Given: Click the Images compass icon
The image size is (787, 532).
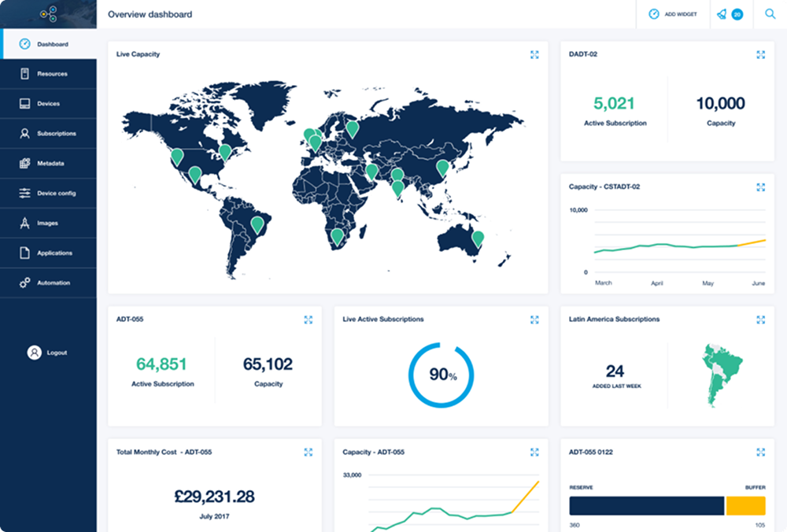Looking at the screenshot, I should click(24, 224).
